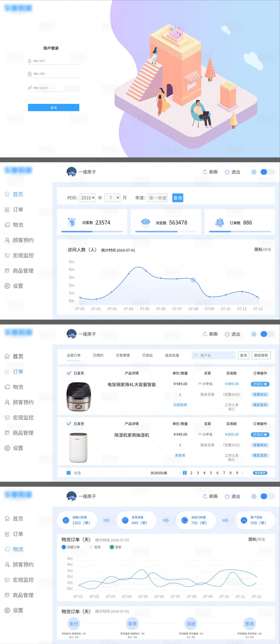Image resolution: width=280 pixels, height=644 pixels.
Task: Click the 确定发货 button on the rice cooker order
Action: (x=260, y=405)
